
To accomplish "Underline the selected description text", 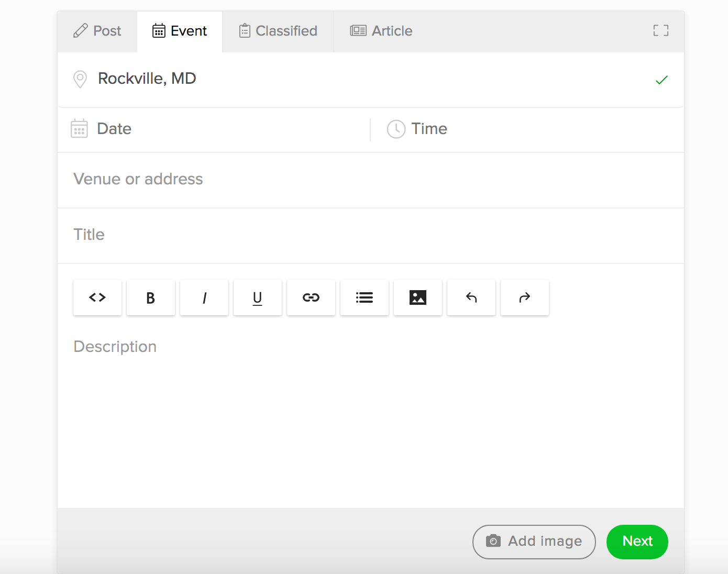I will click(x=258, y=297).
